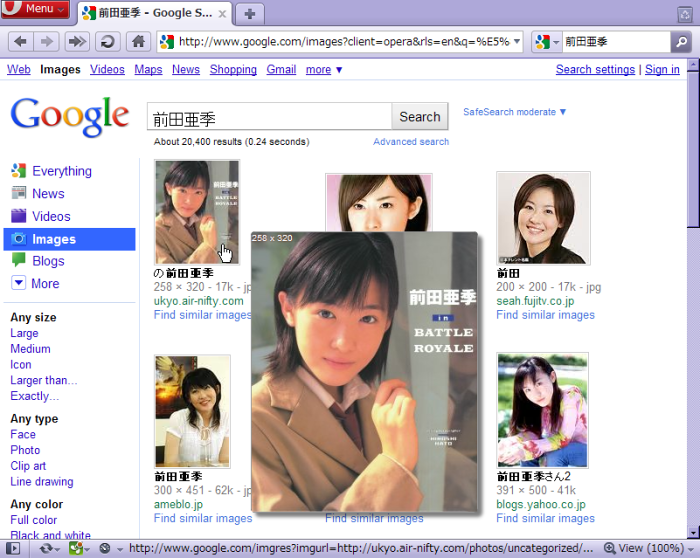Image resolution: width=700 pixels, height=558 pixels.
Task: Open the blogs.yahoo.co.jp result thumbnail
Action: click(x=542, y=410)
